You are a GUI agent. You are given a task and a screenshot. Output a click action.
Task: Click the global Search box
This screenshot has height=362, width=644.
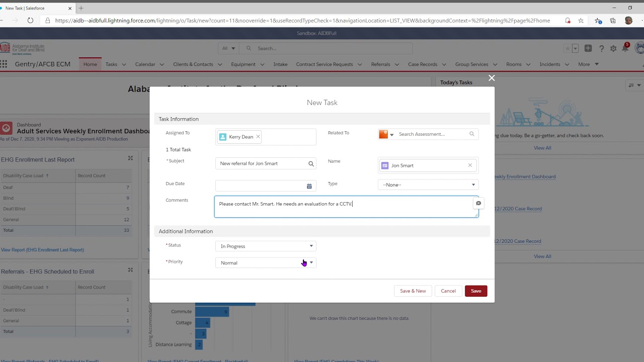tap(327, 48)
